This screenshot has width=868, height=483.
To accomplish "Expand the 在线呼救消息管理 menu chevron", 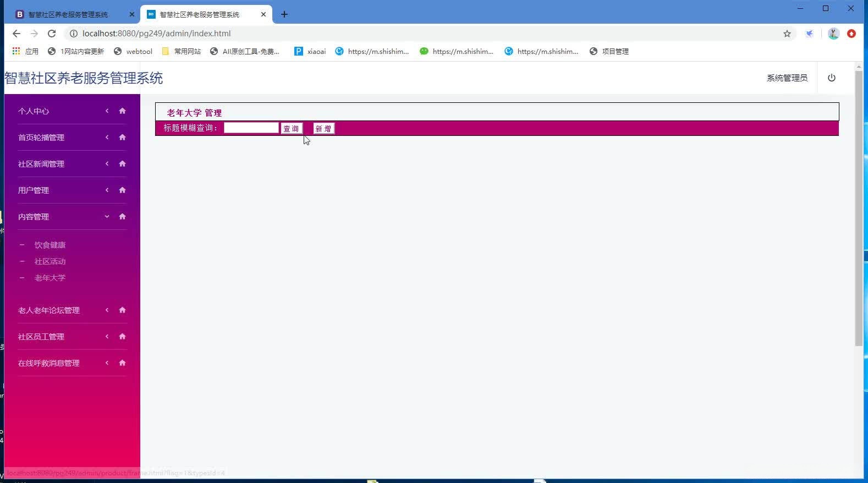I will [107, 363].
